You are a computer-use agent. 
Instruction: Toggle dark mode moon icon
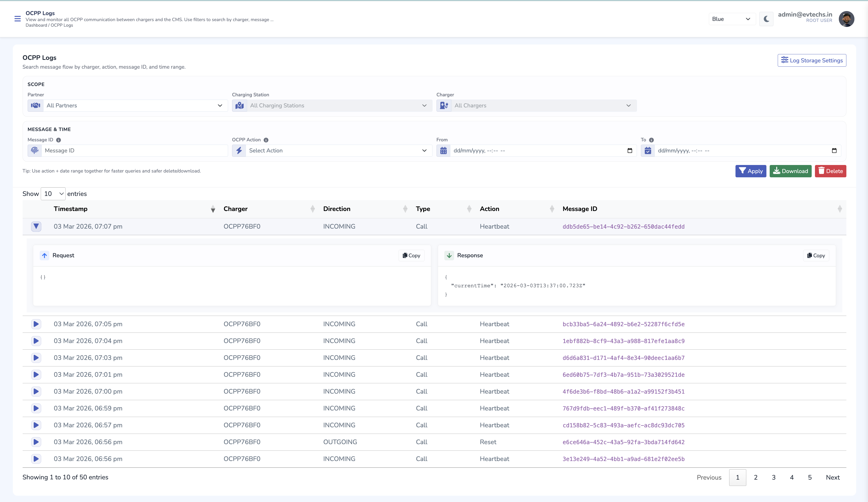pyautogui.click(x=766, y=19)
